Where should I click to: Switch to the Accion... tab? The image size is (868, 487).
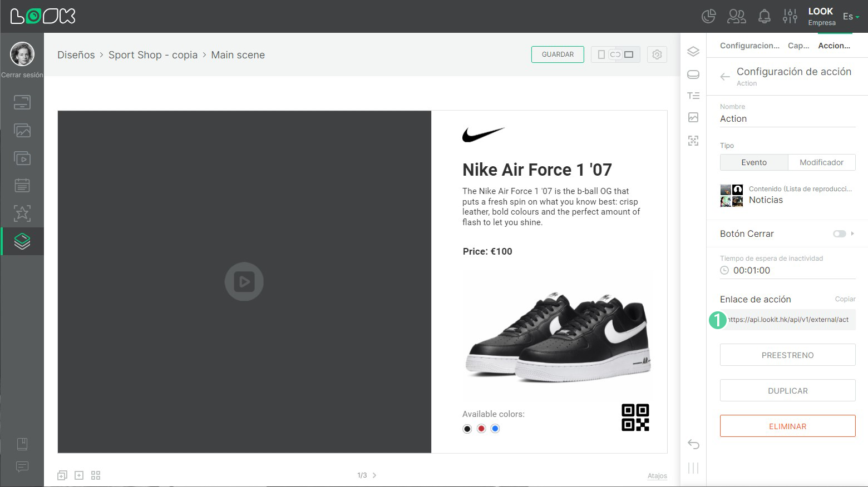pyautogui.click(x=834, y=46)
